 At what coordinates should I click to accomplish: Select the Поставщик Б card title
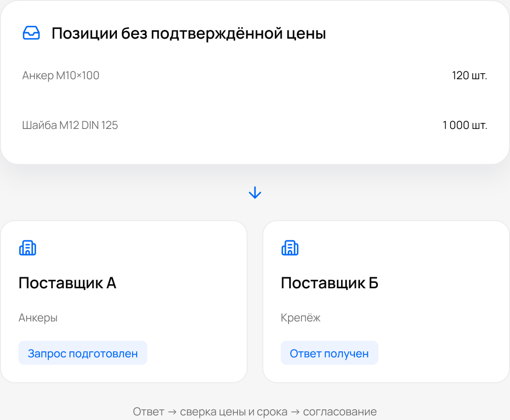tap(330, 283)
